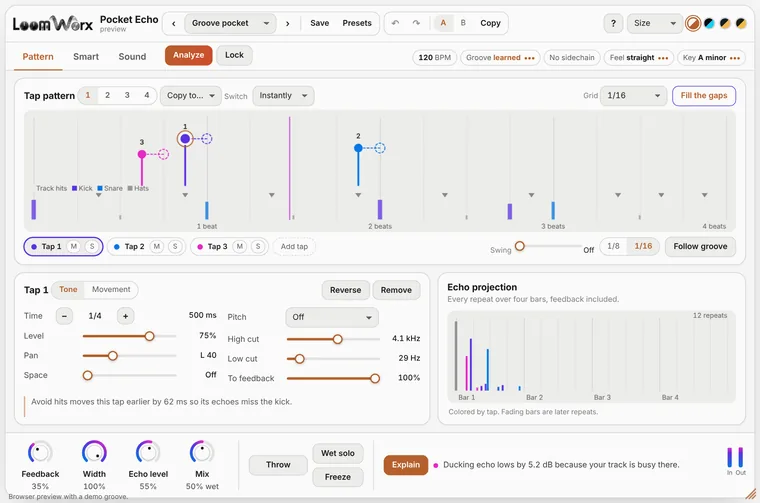Click the High cut slider handle

click(337, 339)
